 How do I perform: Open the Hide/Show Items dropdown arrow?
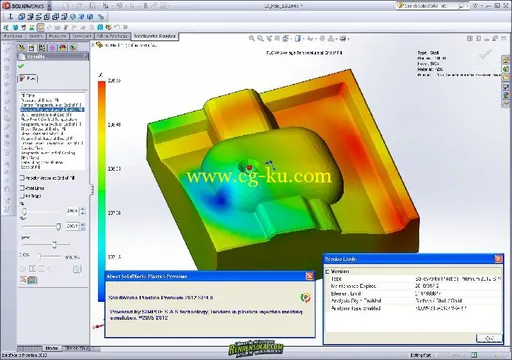(315, 39)
